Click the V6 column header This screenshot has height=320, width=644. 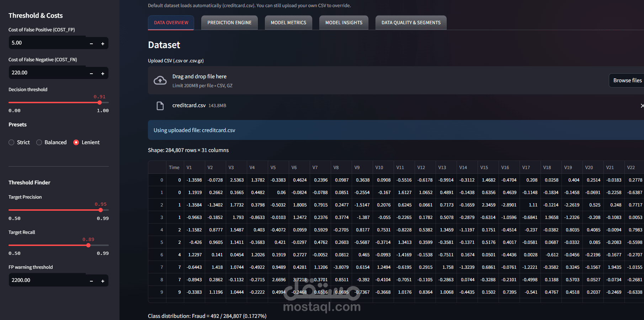tap(299, 167)
